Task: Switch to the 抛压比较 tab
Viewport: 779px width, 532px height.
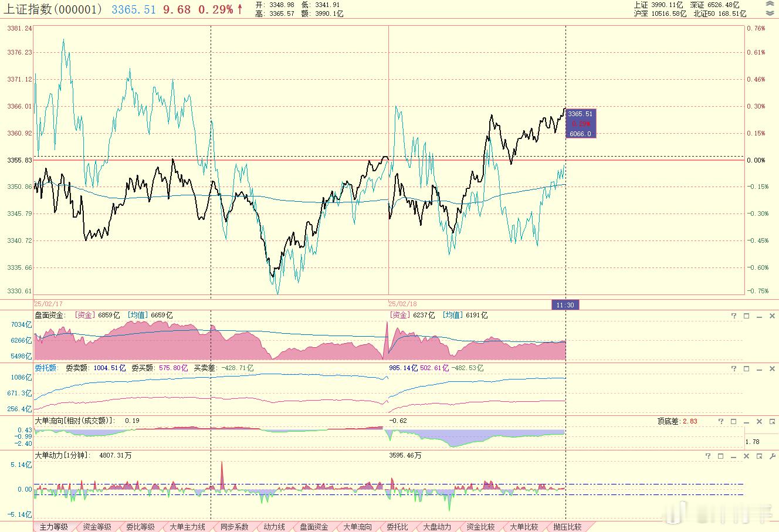Action: 568,527
